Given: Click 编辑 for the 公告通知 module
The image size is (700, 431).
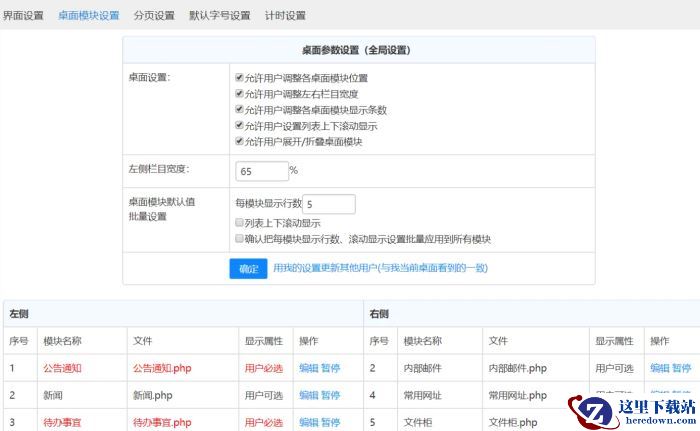Looking at the screenshot, I should (308, 368).
